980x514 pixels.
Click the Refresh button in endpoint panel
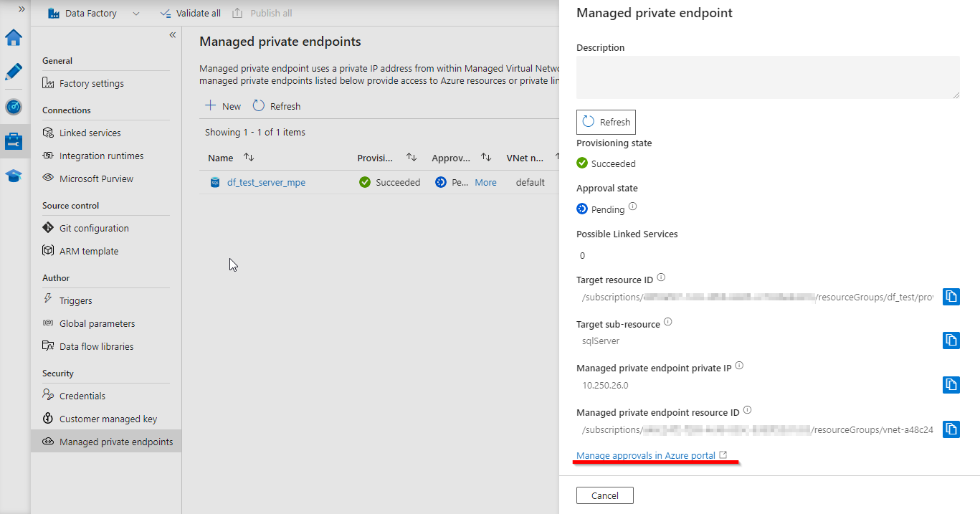(x=606, y=122)
